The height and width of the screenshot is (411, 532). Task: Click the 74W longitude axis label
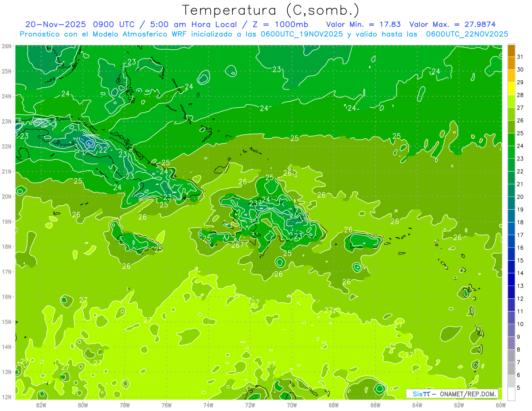[x=208, y=404]
